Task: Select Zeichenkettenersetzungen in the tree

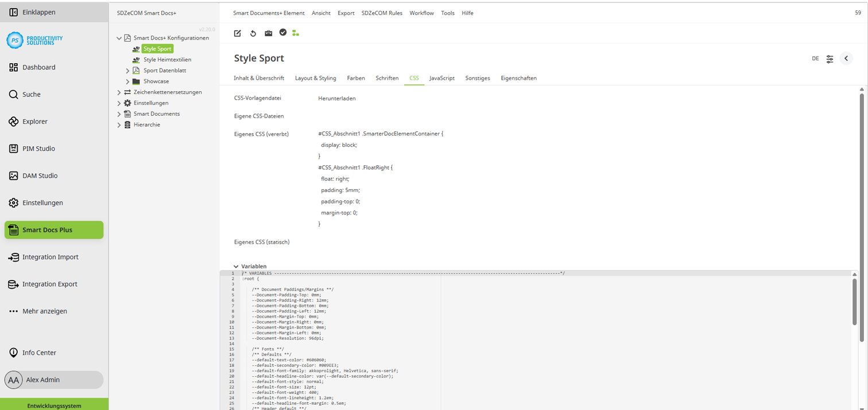Action: coord(168,92)
